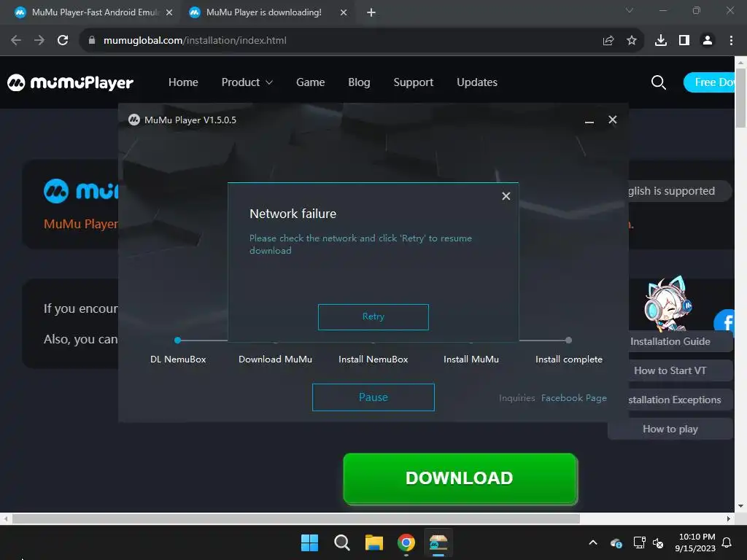
Task: Open Chrome three-dot menu
Action: point(731,41)
